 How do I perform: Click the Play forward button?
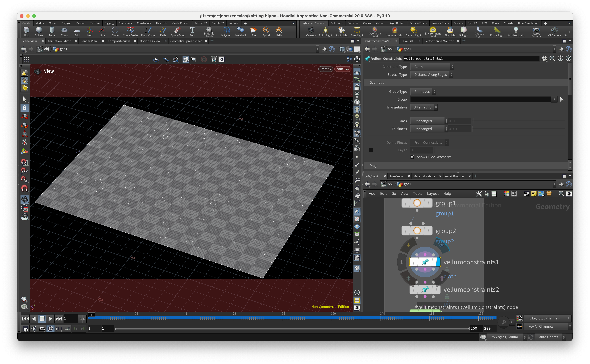pyautogui.click(x=50, y=319)
